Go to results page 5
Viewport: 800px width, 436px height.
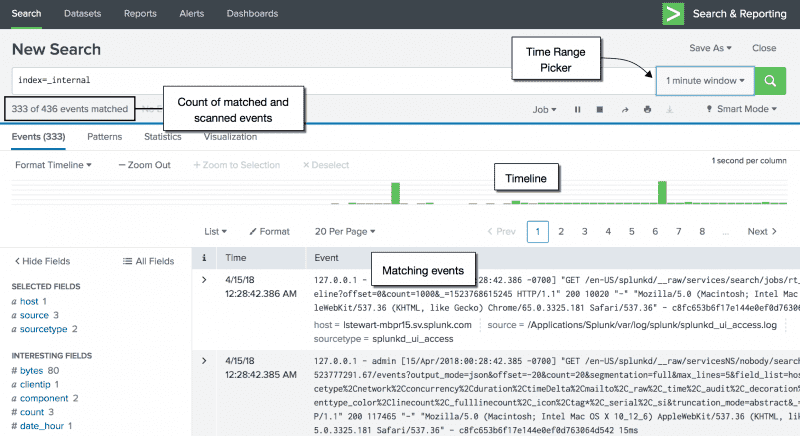coord(632,232)
